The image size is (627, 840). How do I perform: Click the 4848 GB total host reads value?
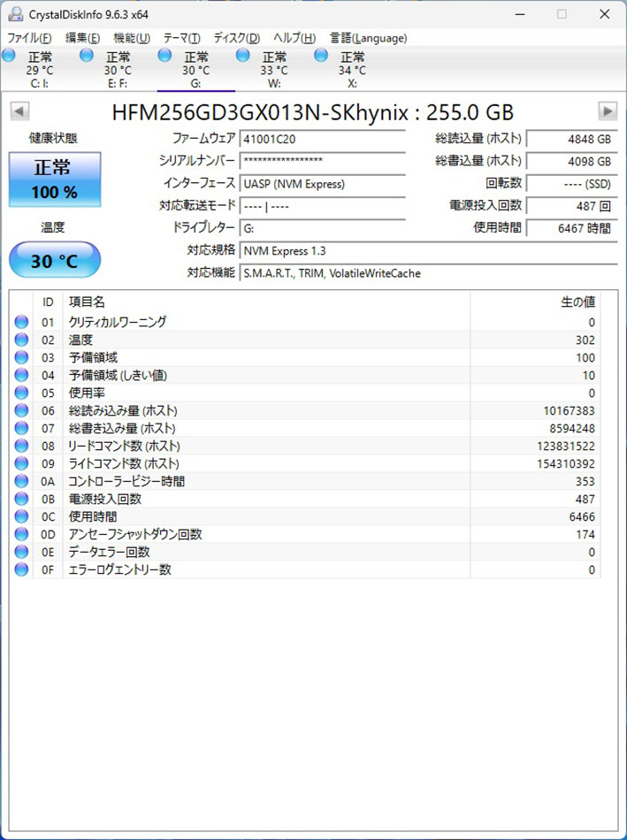coord(572,139)
